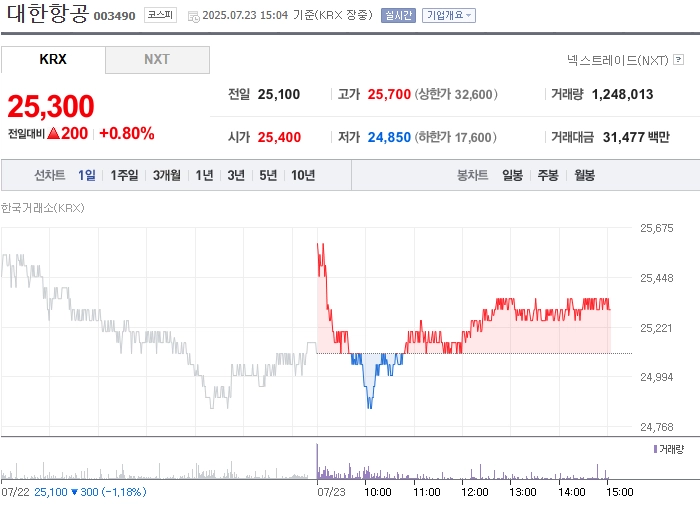Click the 한국거래소(KRX) chart caption
The height and width of the screenshot is (505, 700).
pos(42,208)
